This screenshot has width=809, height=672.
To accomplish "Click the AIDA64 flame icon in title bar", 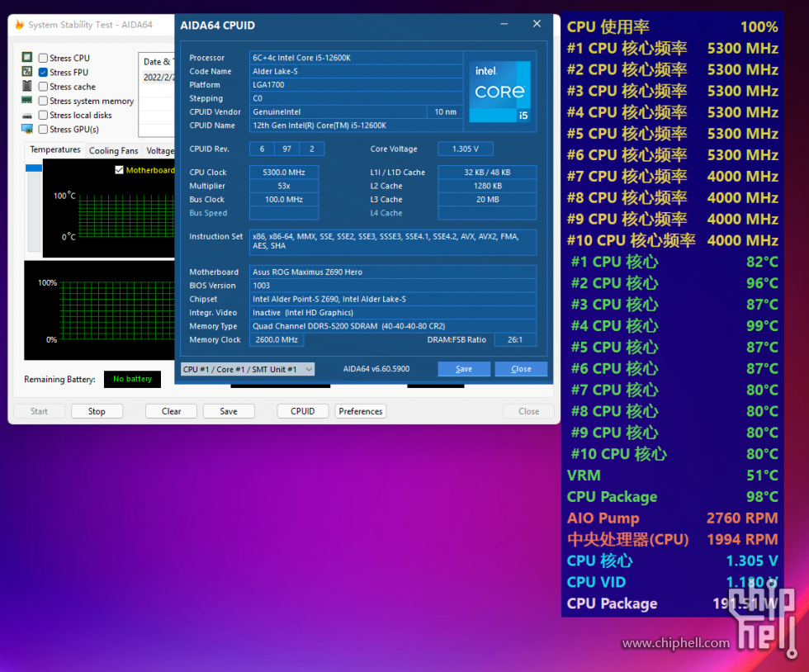I will (x=20, y=24).
